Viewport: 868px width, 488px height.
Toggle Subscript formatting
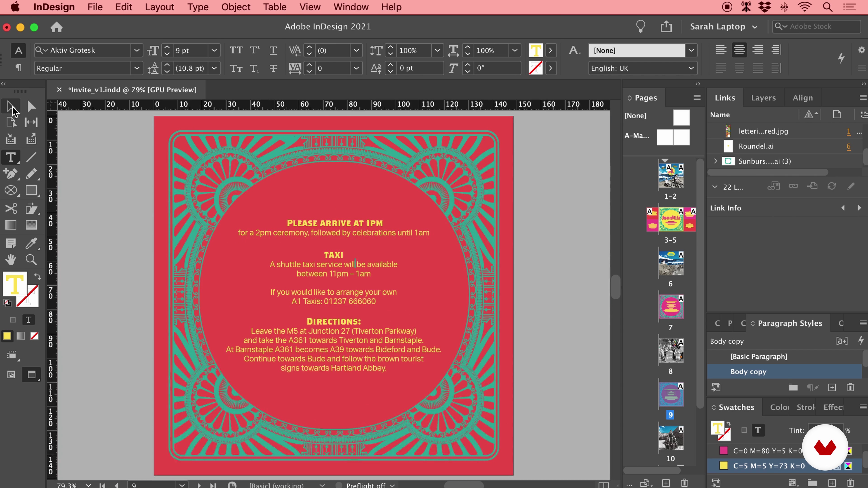click(x=255, y=68)
